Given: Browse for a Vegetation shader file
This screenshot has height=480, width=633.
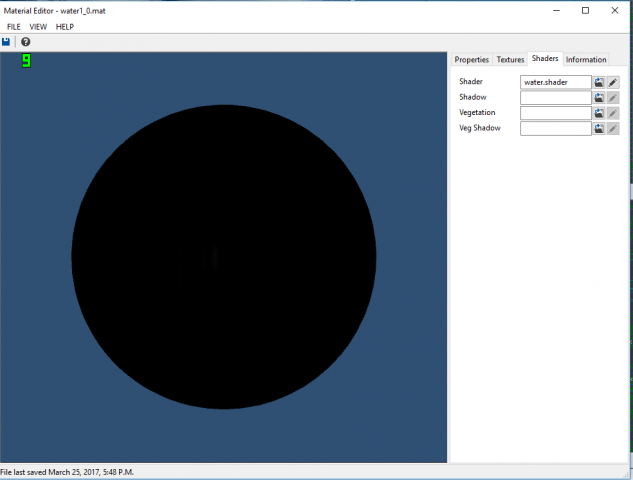Looking at the screenshot, I should (x=599, y=113).
